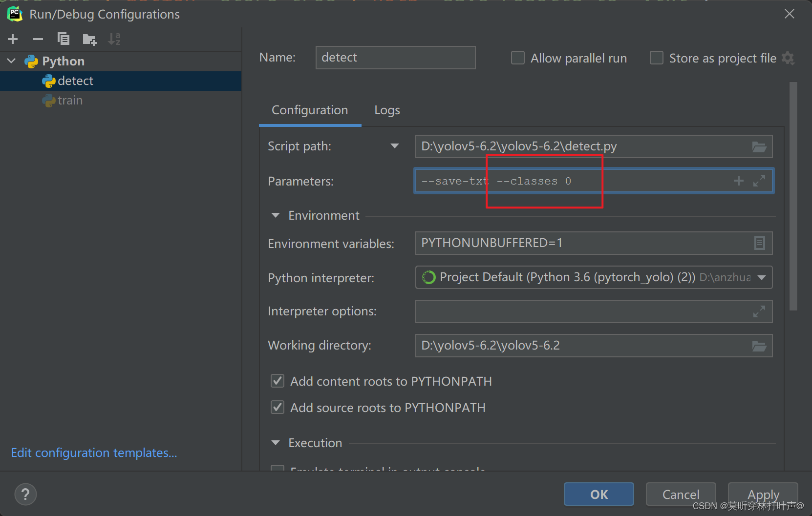Uncheck Add source roots to PYTHONPATH
Viewport: 812px width, 516px height.
pos(278,407)
